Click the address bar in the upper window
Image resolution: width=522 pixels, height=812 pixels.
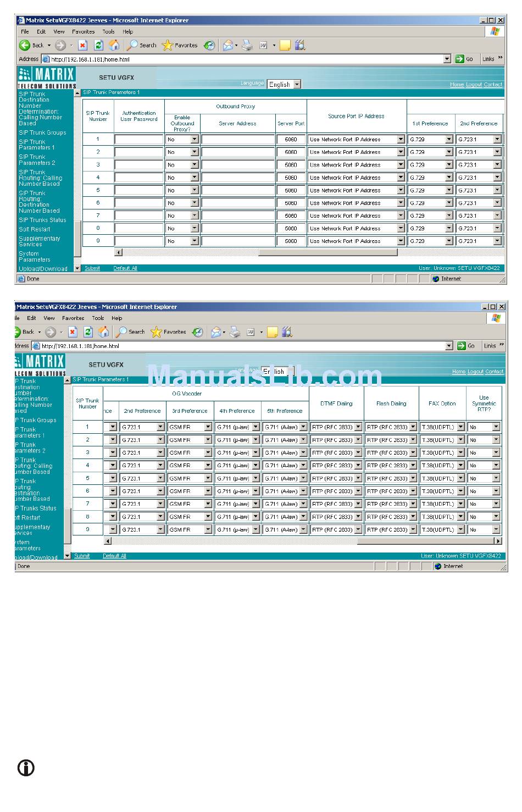(246, 59)
